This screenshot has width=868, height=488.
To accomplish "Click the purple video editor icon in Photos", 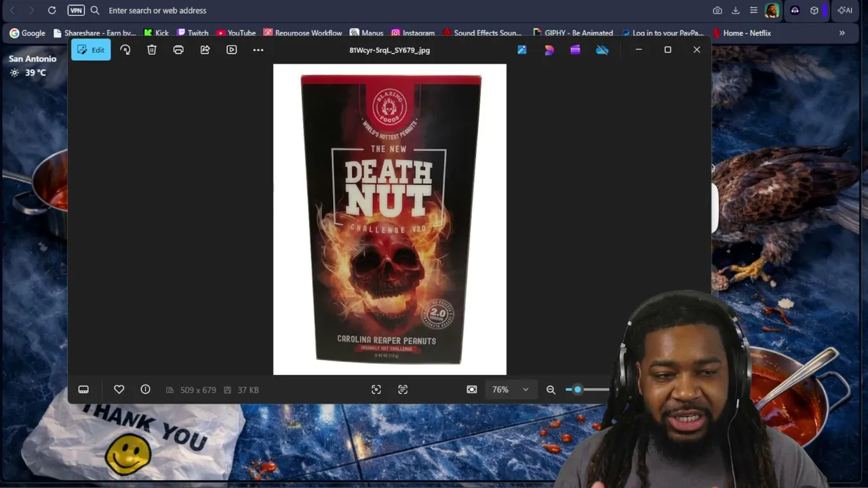I will click(575, 49).
